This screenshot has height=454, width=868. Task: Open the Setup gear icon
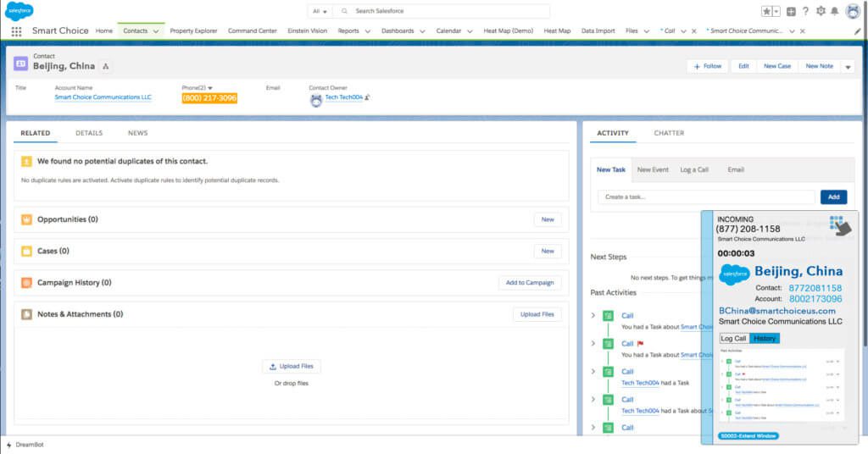pos(820,11)
